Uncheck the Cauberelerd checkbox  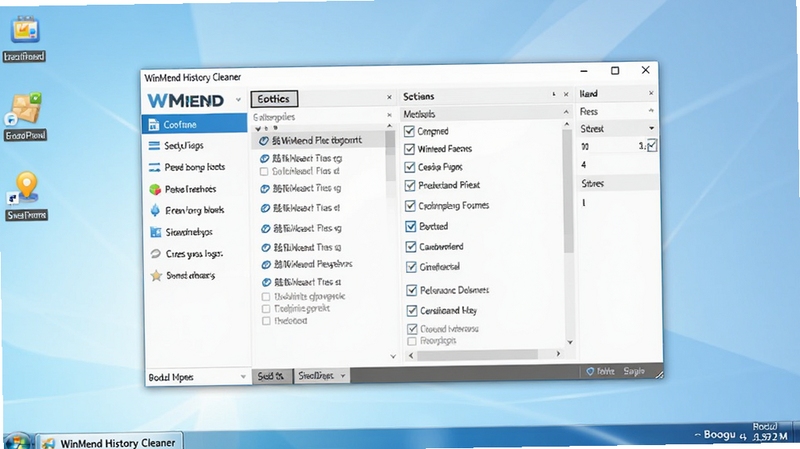pyautogui.click(x=411, y=247)
